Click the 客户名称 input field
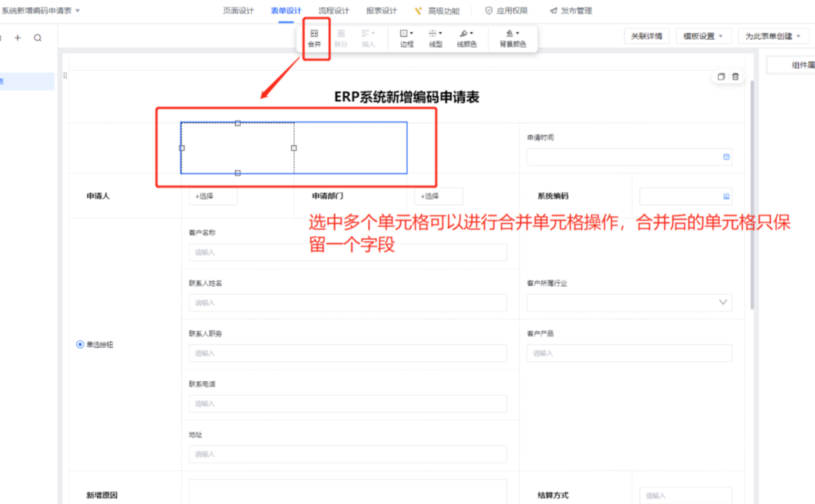Image resolution: width=815 pixels, height=504 pixels. pos(347,252)
